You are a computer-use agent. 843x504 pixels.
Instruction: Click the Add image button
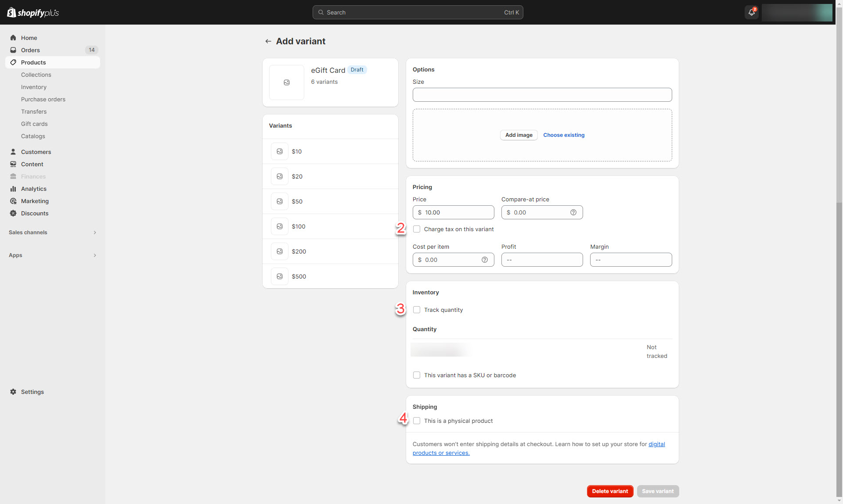(x=519, y=135)
